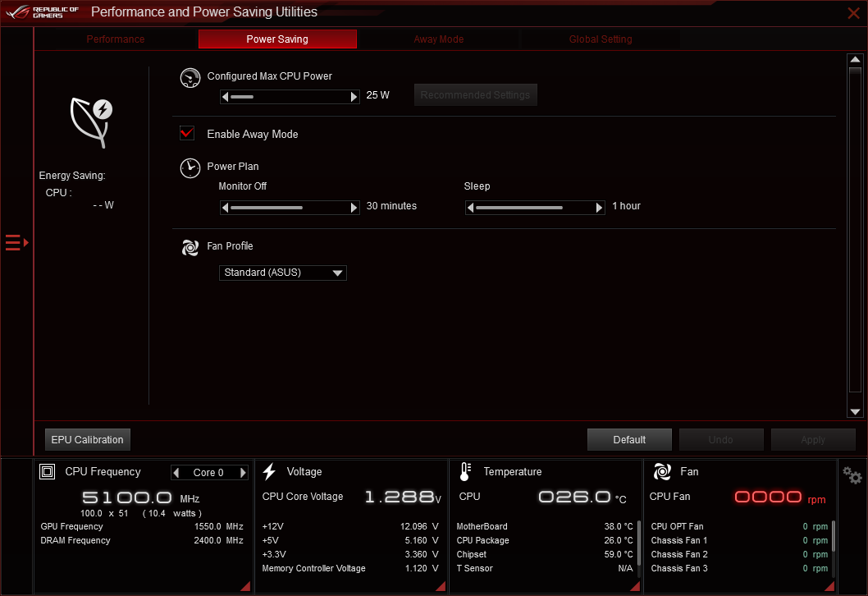868x596 pixels.
Task: Increase Sleep time with right arrow
Action: (x=599, y=208)
